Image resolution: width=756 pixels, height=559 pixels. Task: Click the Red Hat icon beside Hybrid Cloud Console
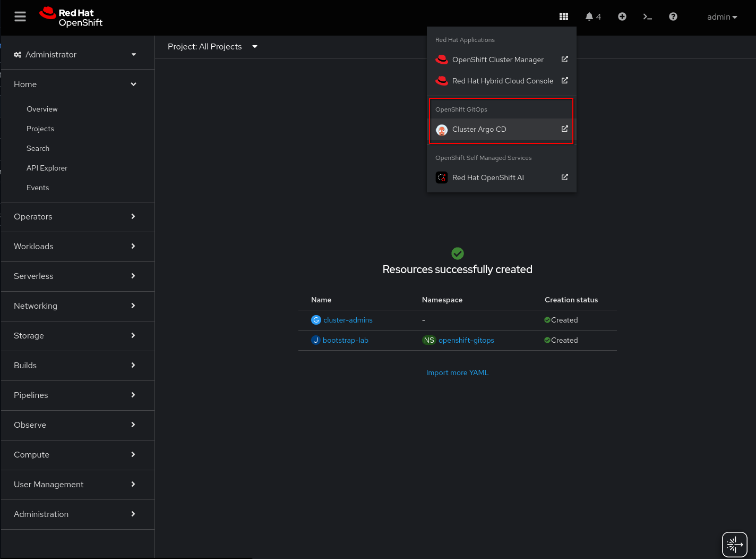coord(442,81)
